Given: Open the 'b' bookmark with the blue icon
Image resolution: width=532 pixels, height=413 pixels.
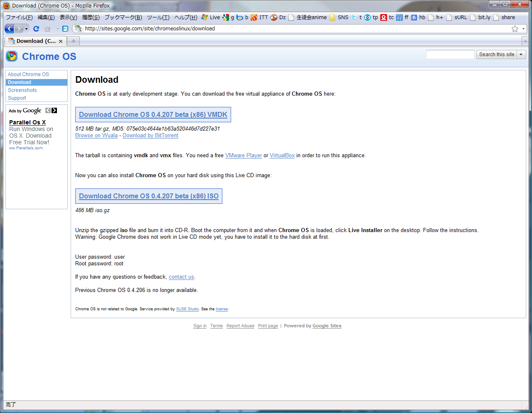Looking at the screenshot, I should [x=242, y=17].
